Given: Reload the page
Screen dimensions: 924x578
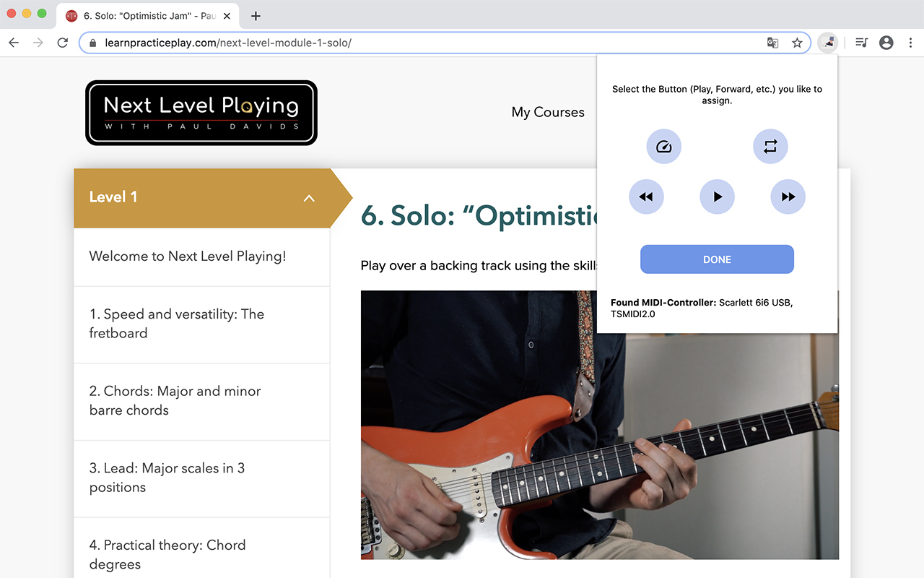Looking at the screenshot, I should (63, 43).
